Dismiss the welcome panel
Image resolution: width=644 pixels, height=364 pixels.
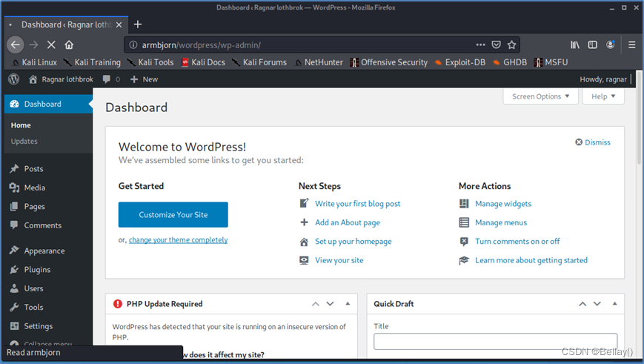593,142
